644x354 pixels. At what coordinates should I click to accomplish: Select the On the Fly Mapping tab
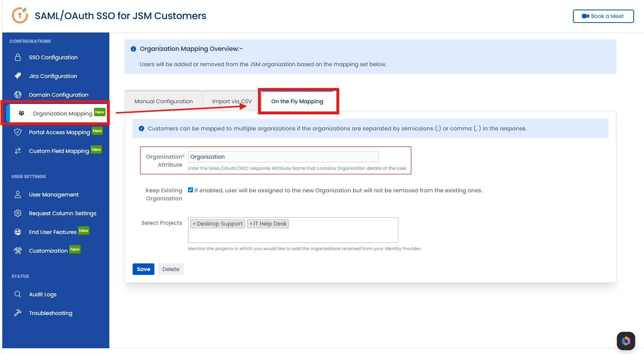tap(297, 101)
